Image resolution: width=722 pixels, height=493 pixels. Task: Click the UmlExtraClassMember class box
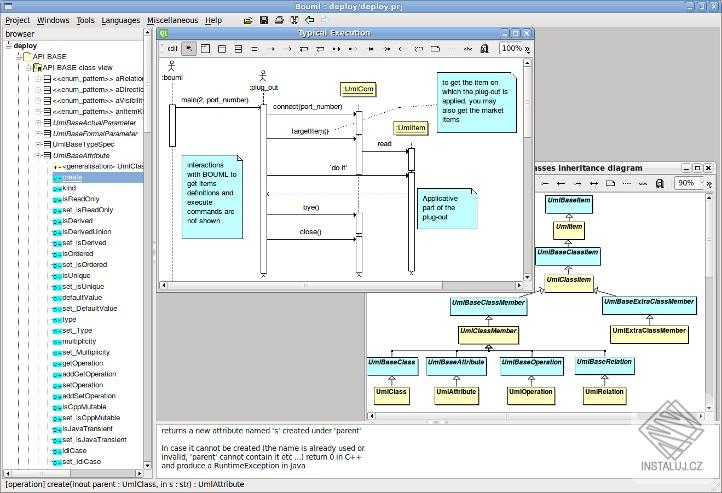[649, 335]
